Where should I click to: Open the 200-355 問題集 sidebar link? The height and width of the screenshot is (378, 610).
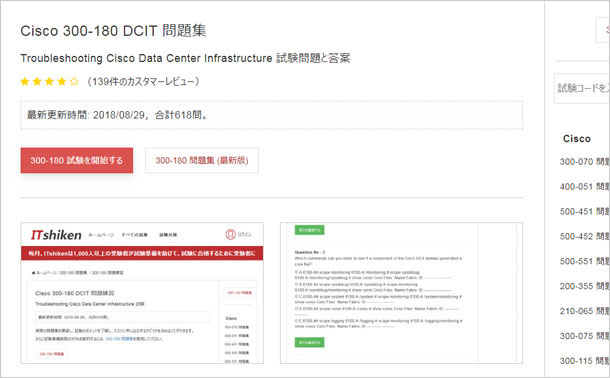(x=585, y=286)
